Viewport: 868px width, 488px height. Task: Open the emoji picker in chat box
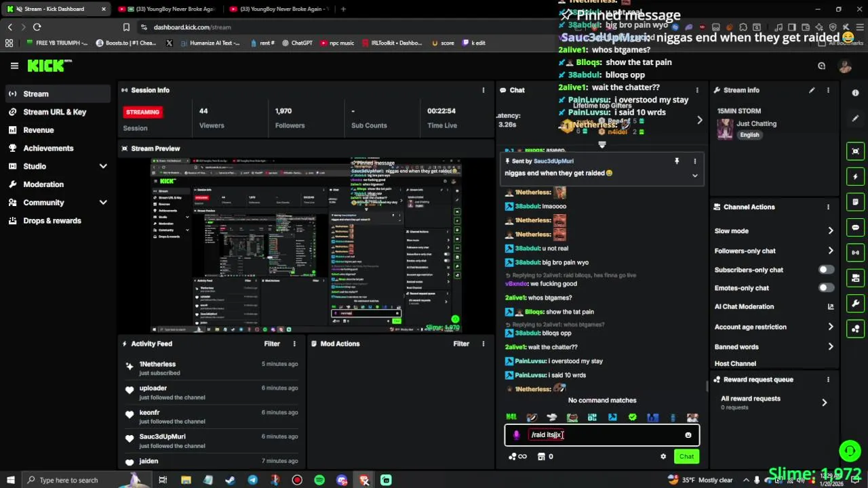pyautogui.click(x=688, y=435)
